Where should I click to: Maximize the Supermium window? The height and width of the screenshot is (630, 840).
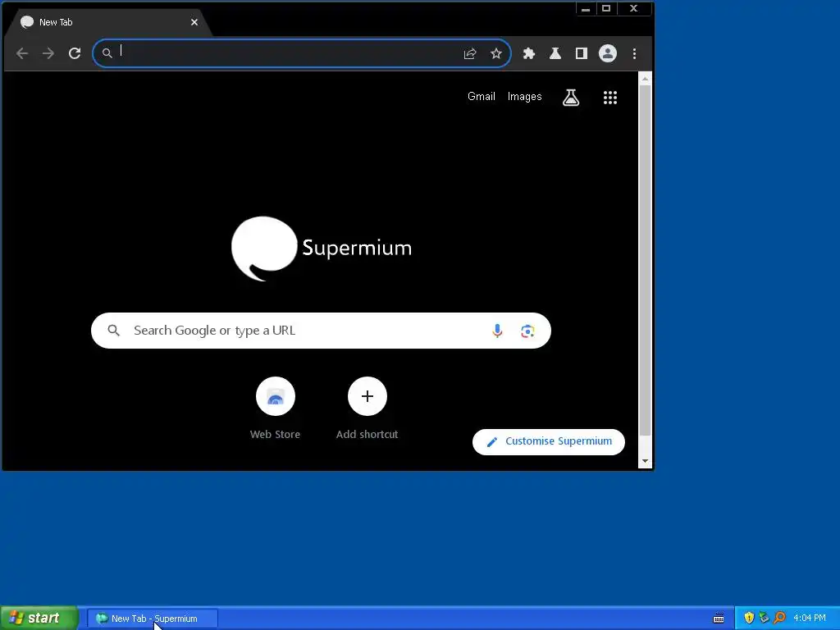(x=606, y=8)
